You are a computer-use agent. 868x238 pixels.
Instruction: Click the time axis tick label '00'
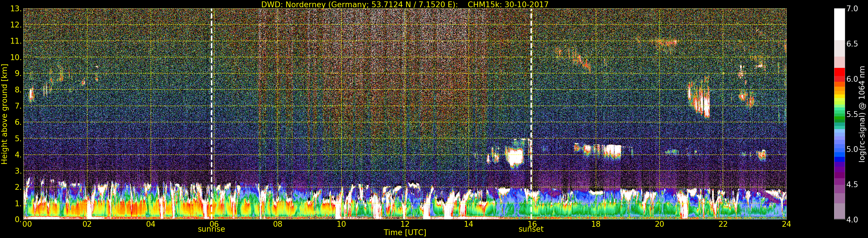pos(27,224)
